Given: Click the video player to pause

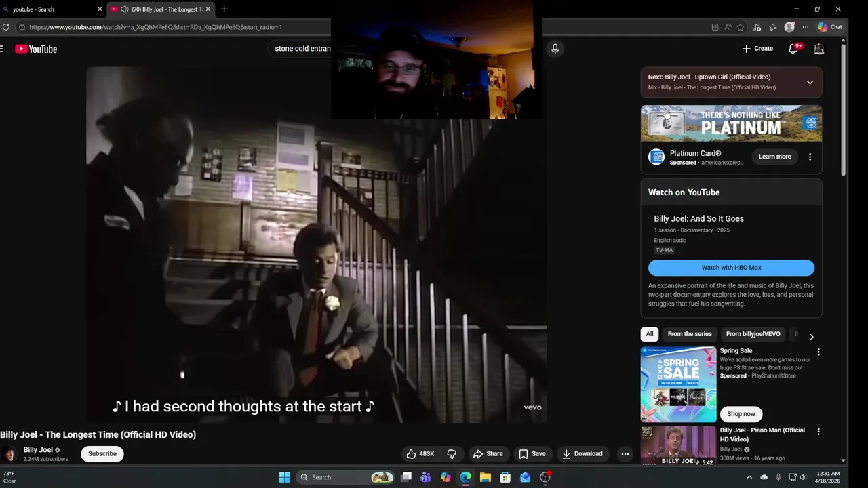Looking at the screenshot, I should coord(316,244).
